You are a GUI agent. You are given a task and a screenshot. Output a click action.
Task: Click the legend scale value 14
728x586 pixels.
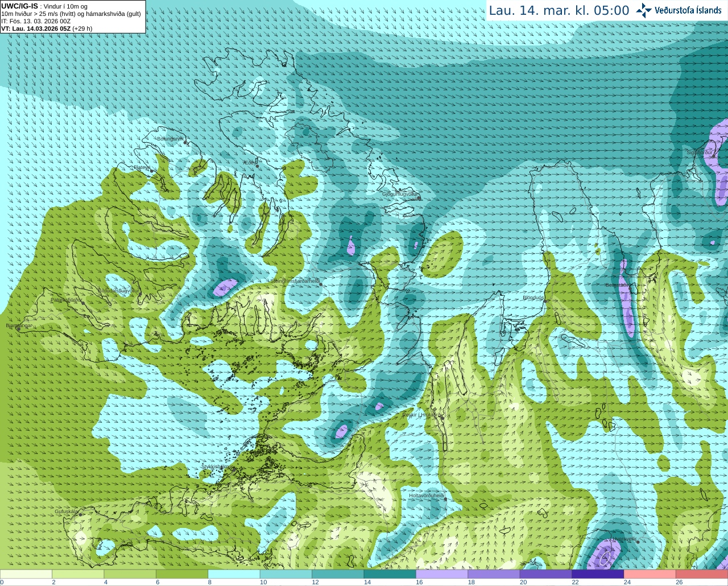pos(367,582)
